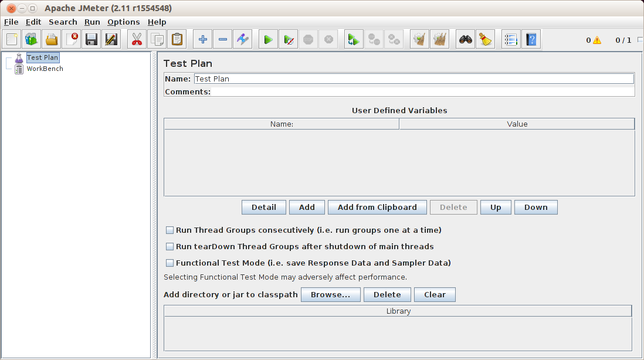Image resolution: width=644 pixels, height=360 pixels.
Task: Open Help with question mark icon
Action: point(531,39)
